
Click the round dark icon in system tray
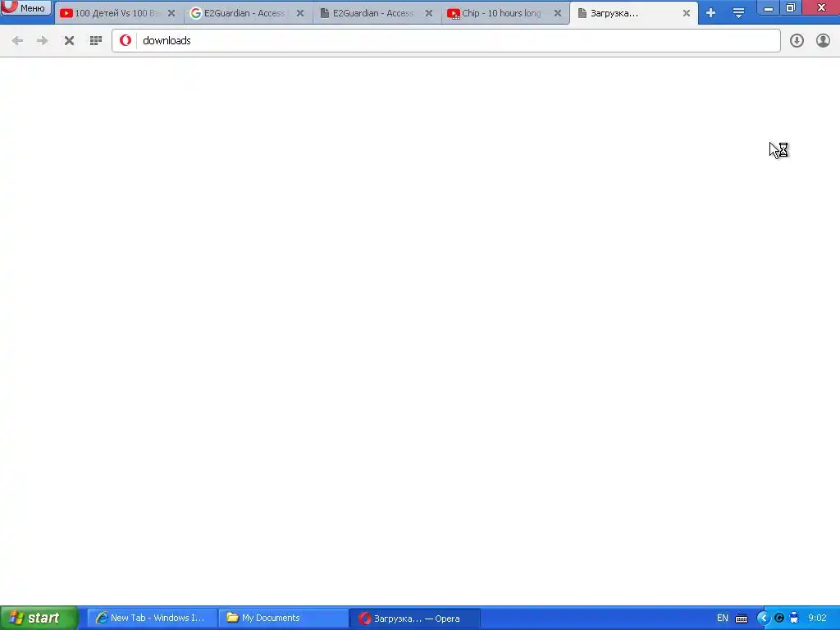pyautogui.click(x=779, y=619)
